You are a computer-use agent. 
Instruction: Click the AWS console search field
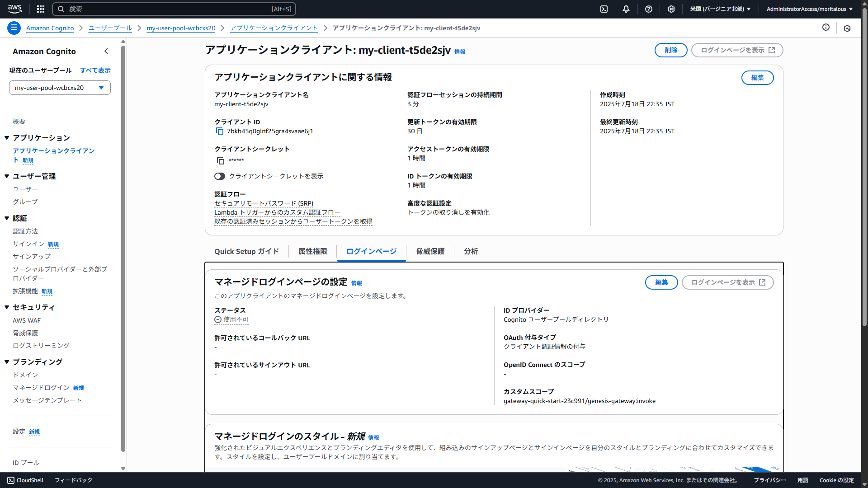(x=174, y=9)
